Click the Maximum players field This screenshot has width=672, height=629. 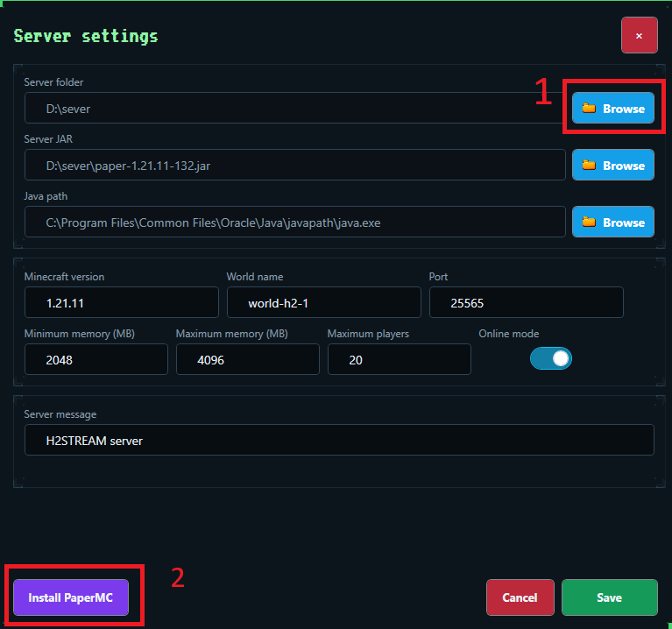[x=400, y=359]
